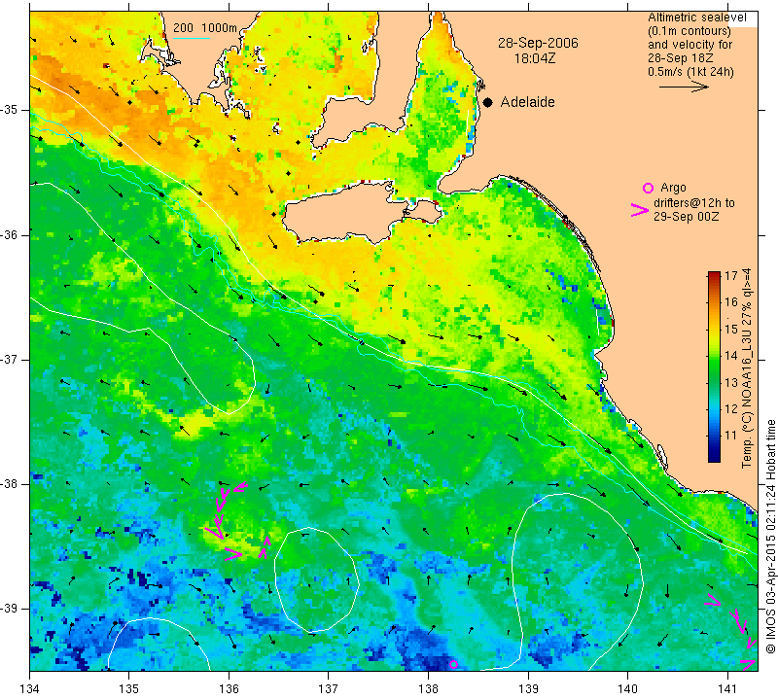Click the 139 longitude axis label
778x700 pixels.
[528, 688]
